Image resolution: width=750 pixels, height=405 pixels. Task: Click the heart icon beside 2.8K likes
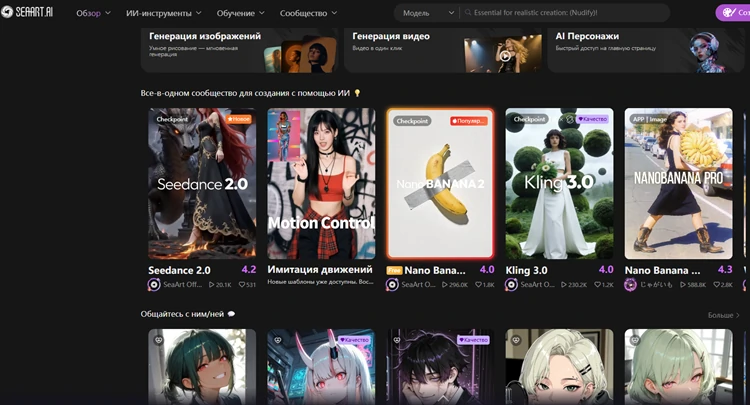point(716,285)
